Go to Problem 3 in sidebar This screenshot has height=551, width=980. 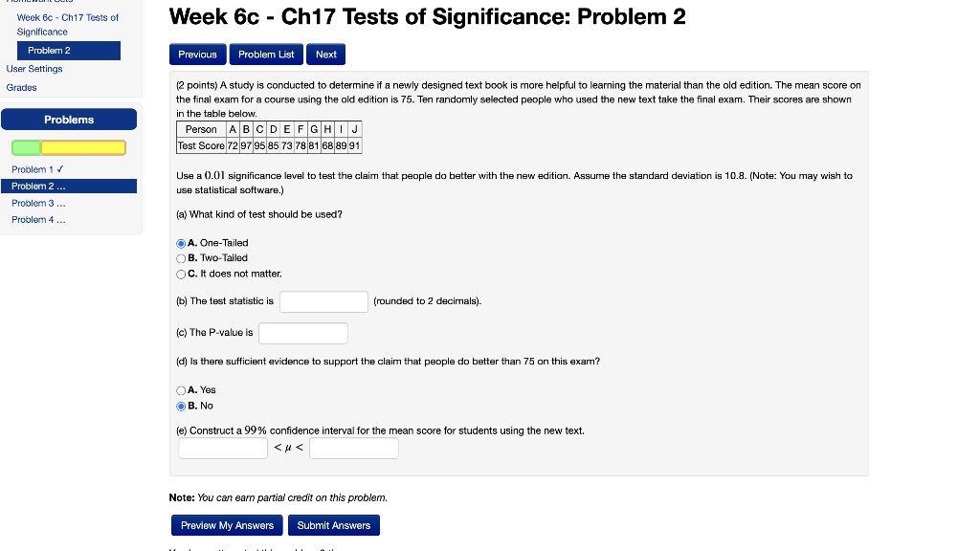pyautogui.click(x=37, y=203)
